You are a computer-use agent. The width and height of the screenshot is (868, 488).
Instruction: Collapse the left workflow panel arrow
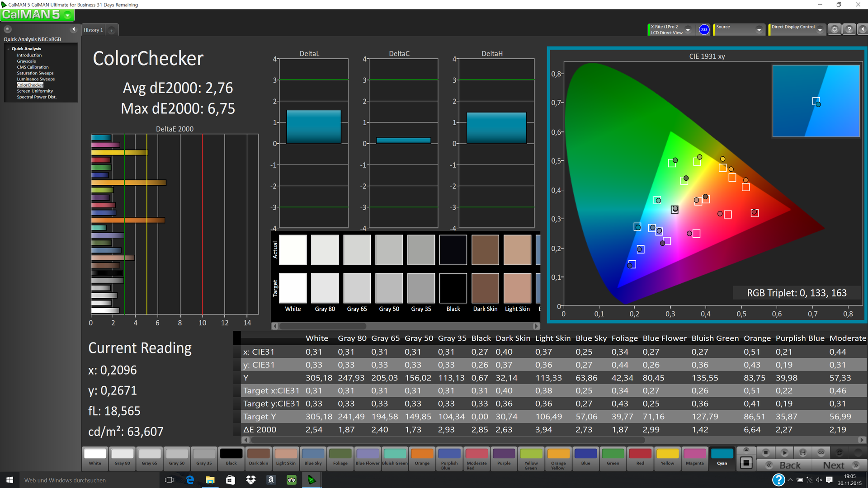coord(74,29)
